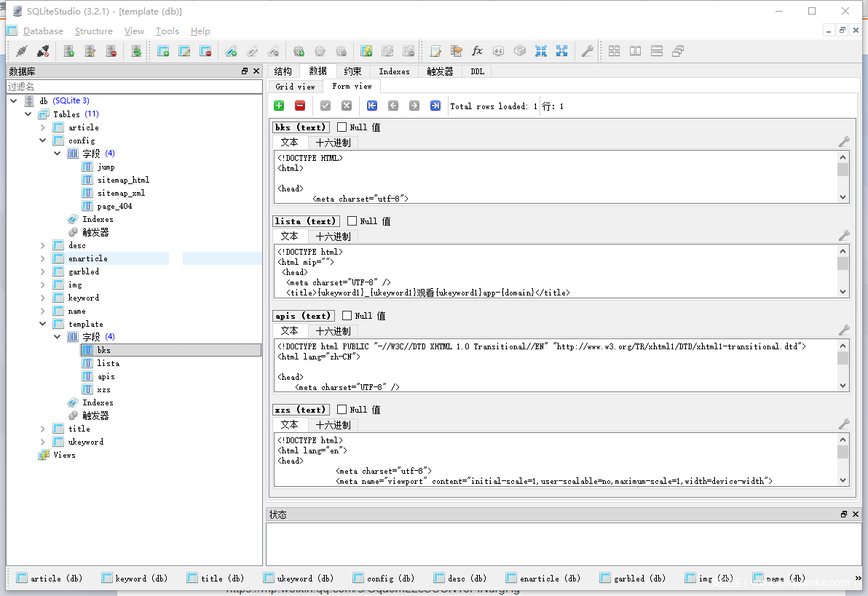
Task: Open configuration dialog with the toolbar wrench icon
Action: [x=587, y=51]
